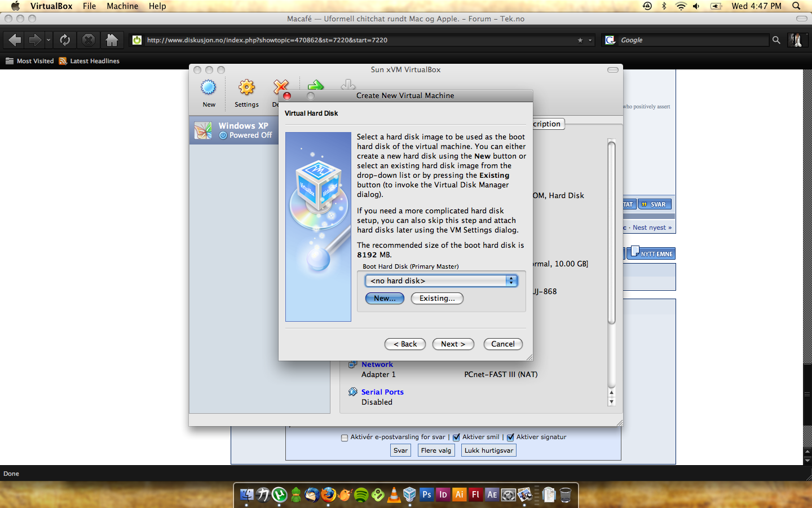
Task: Click the Time Machine status icon
Action: point(647,6)
